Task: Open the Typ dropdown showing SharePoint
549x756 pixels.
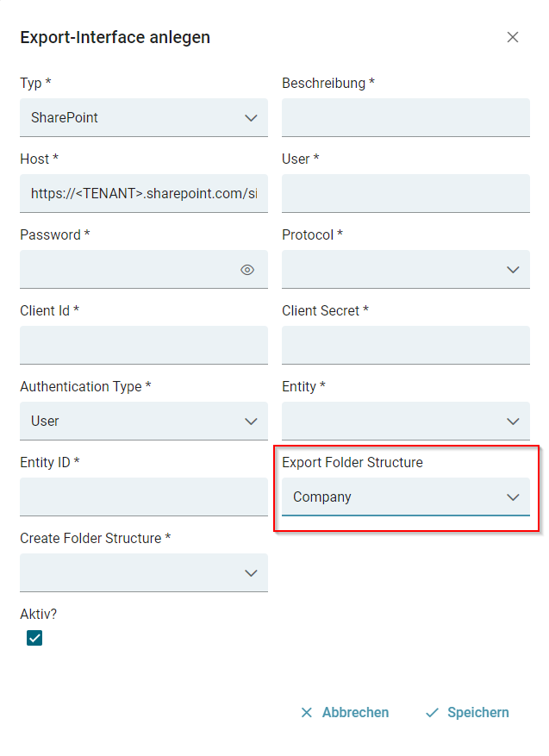Action: click(x=143, y=118)
